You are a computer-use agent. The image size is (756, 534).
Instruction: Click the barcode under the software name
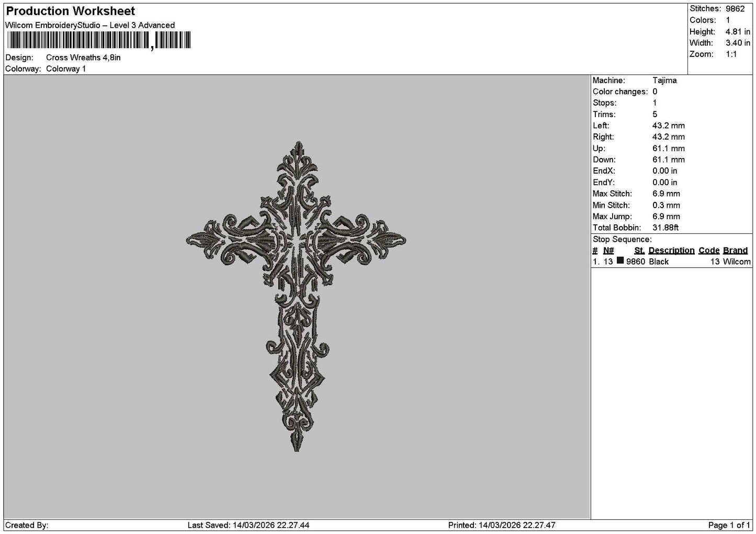coord(99,41)
